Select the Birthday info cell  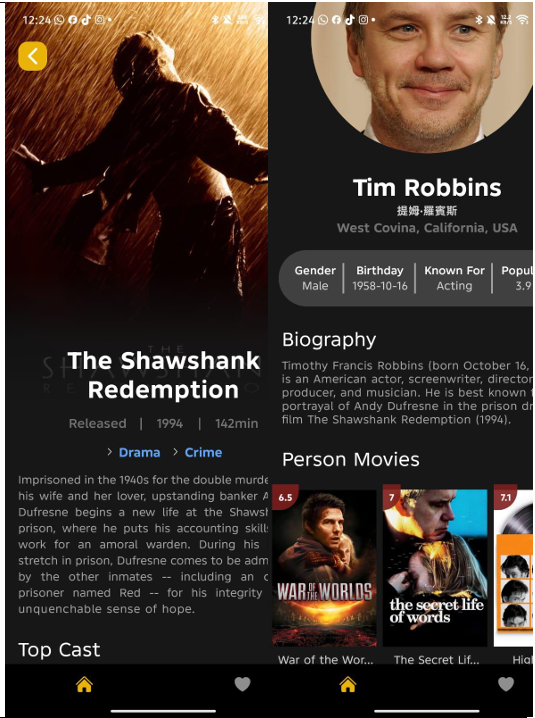click(380, 278)
